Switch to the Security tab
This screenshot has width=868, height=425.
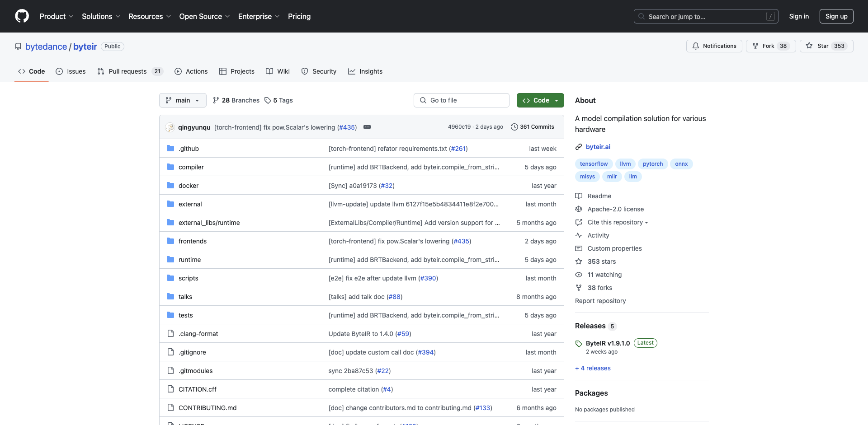(x=319, y=71)
